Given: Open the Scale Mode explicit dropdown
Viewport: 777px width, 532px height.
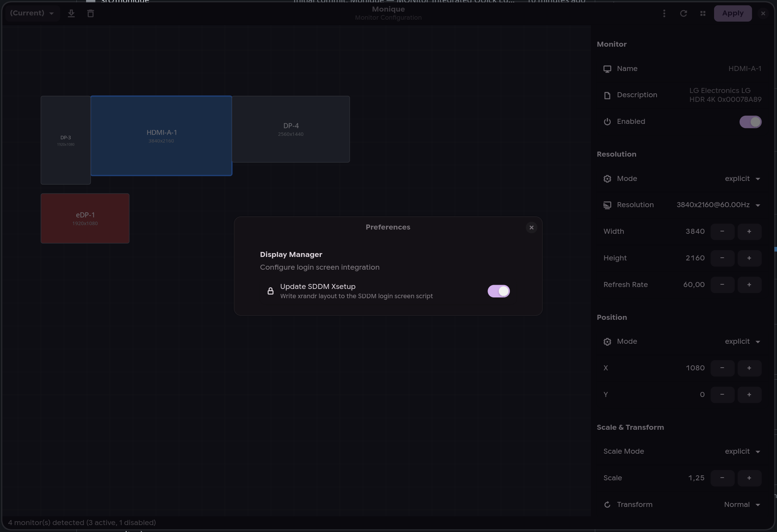Looking at the screenshot, I should point(741,451).
